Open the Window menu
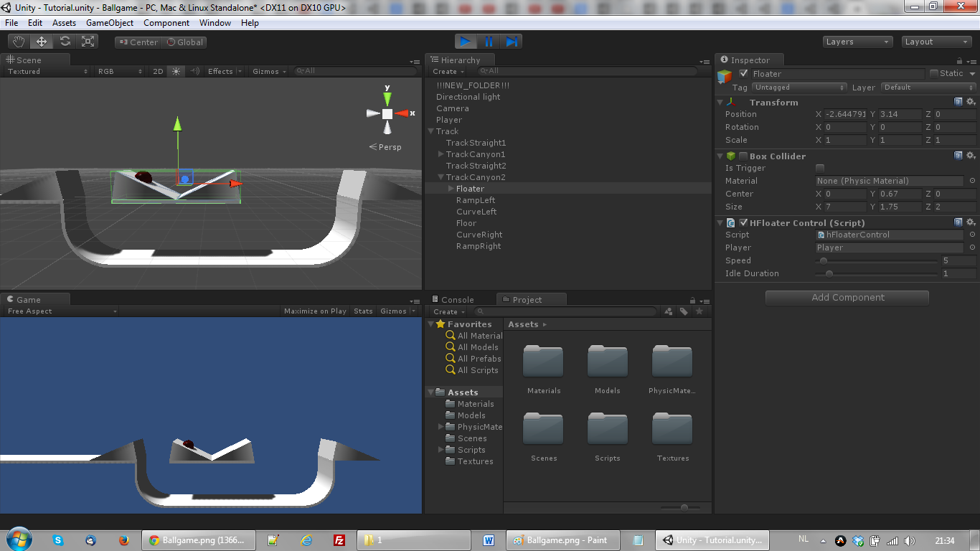 pyautogui.click(x=215, y=23)
